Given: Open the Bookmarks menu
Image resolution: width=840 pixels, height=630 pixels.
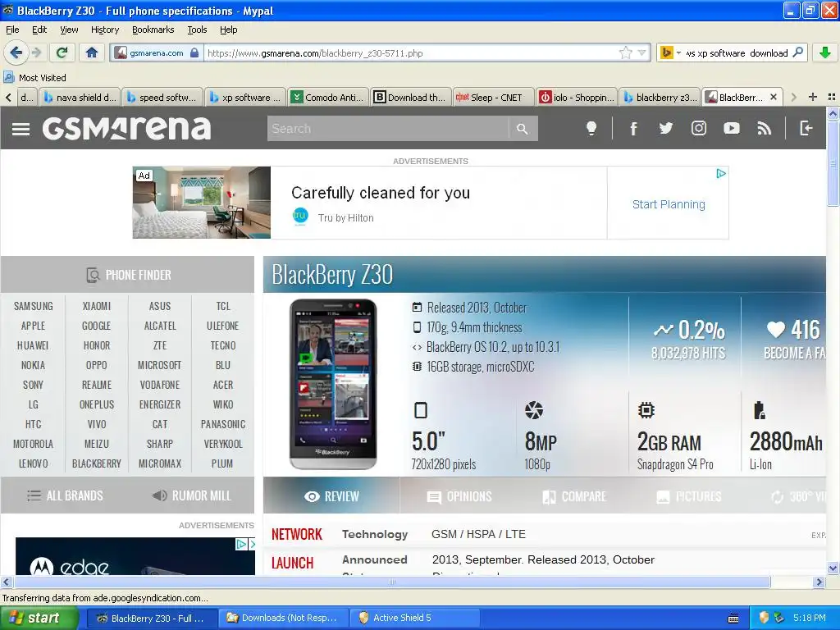Looking at the screenshot, I should tap(153, 30).
